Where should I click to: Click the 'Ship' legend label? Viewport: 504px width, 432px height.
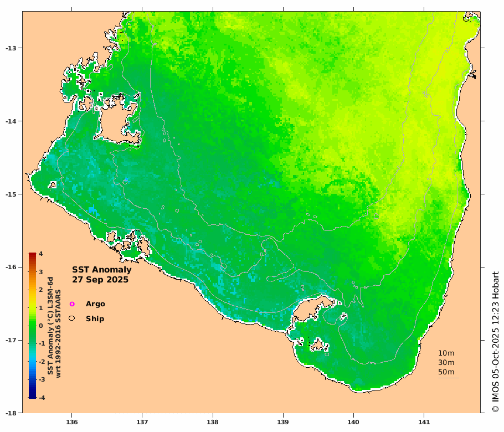point(95,318)
